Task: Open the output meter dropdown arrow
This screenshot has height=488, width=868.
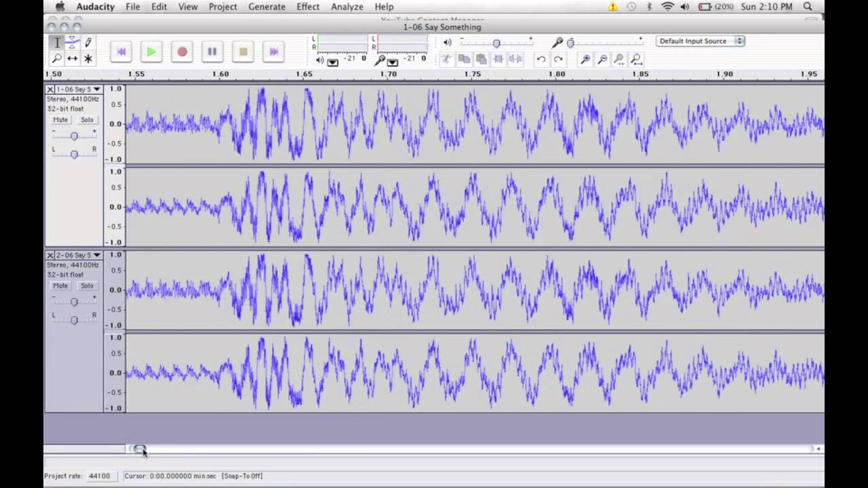Action: pos(332,62)
